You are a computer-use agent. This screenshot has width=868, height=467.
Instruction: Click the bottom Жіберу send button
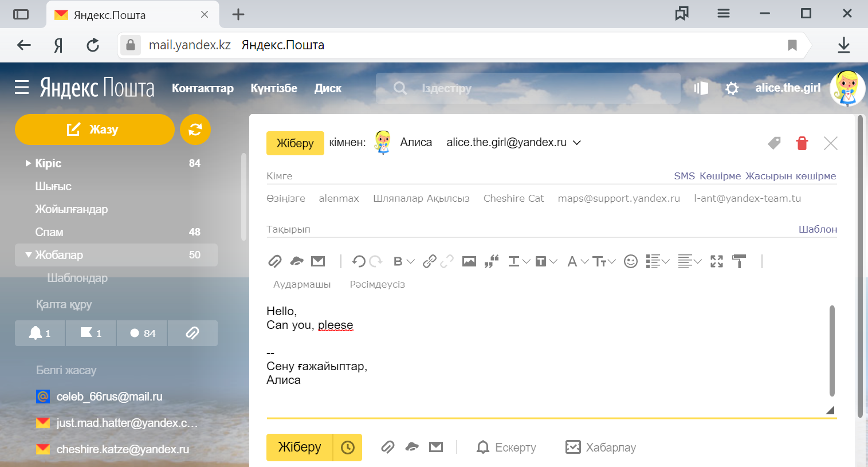click(x=300, y=447)
